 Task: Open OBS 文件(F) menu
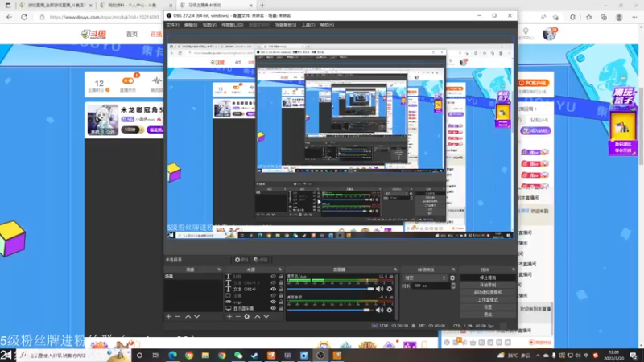pos(172,25)
